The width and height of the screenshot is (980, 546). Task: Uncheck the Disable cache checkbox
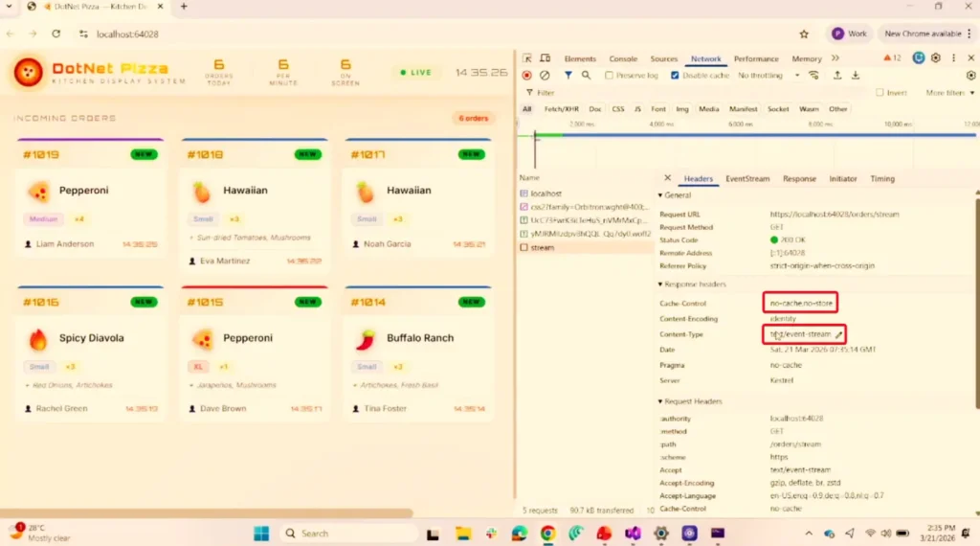(x=675, y=76)
